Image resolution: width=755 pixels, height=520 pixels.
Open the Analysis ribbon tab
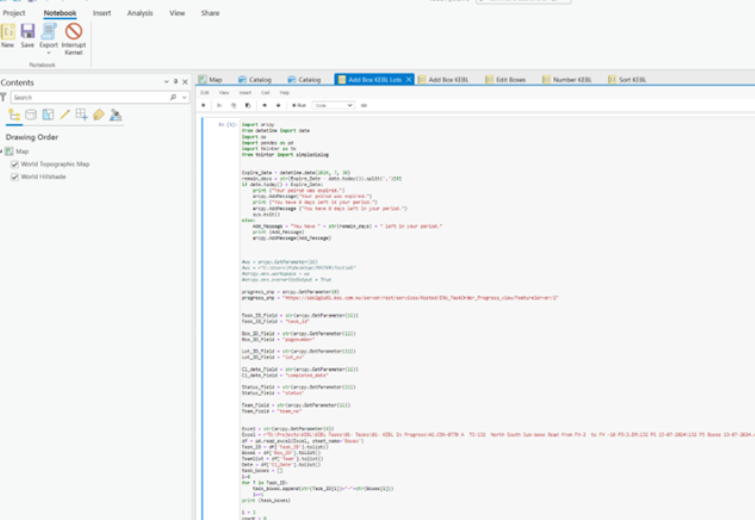140,13
